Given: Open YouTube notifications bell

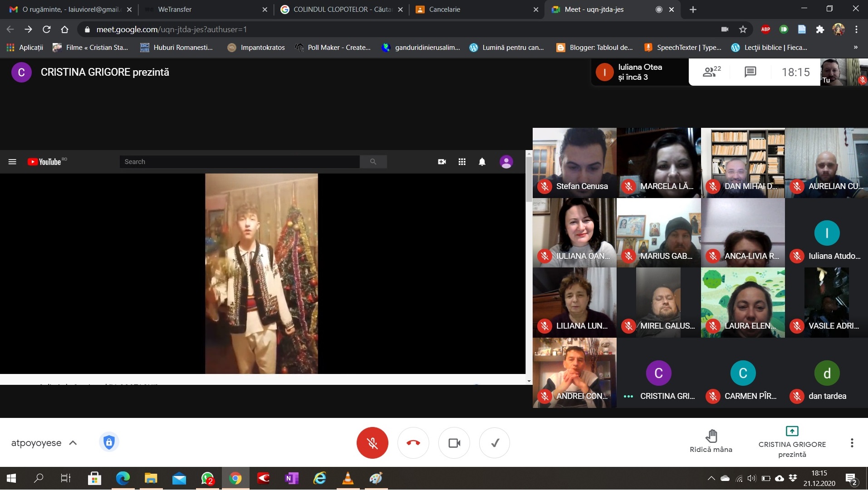Looking at the screenshot, I should (482, 162).
